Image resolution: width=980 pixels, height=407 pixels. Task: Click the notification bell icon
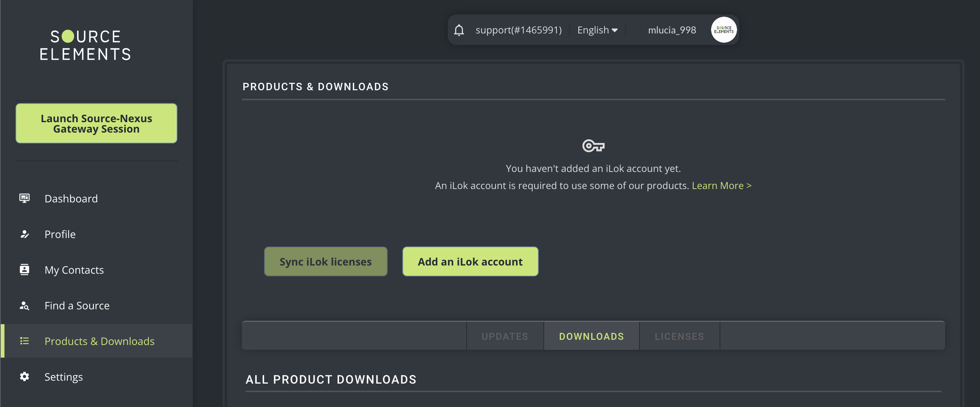459,30
